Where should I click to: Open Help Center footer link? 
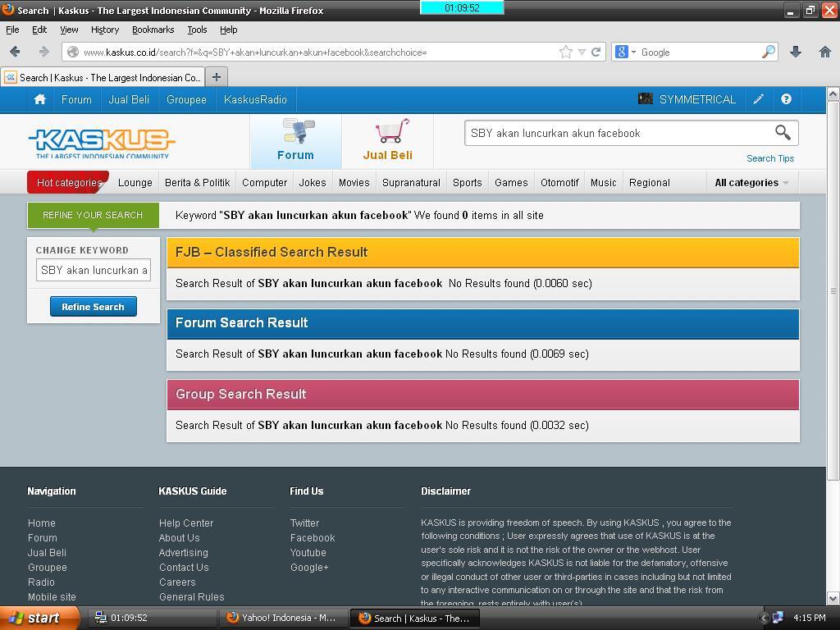pyautogui.click(x=186, y=523)
